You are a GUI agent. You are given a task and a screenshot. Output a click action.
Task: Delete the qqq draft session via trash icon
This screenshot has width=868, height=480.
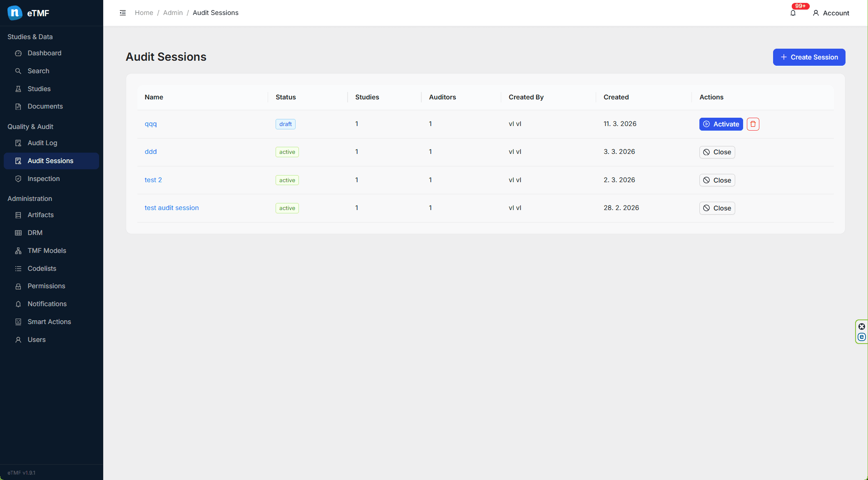click(x=753, y=124)
